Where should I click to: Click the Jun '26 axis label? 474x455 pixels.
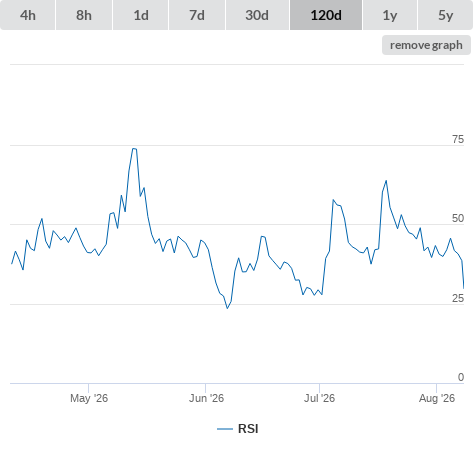pyautogui.click(x=206, y=398)
